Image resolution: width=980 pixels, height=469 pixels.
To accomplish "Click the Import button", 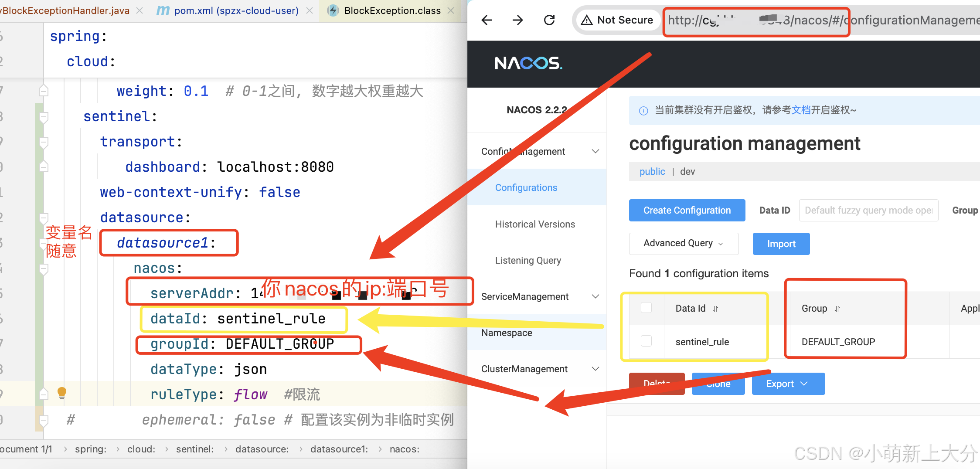I will pos(781,244).
